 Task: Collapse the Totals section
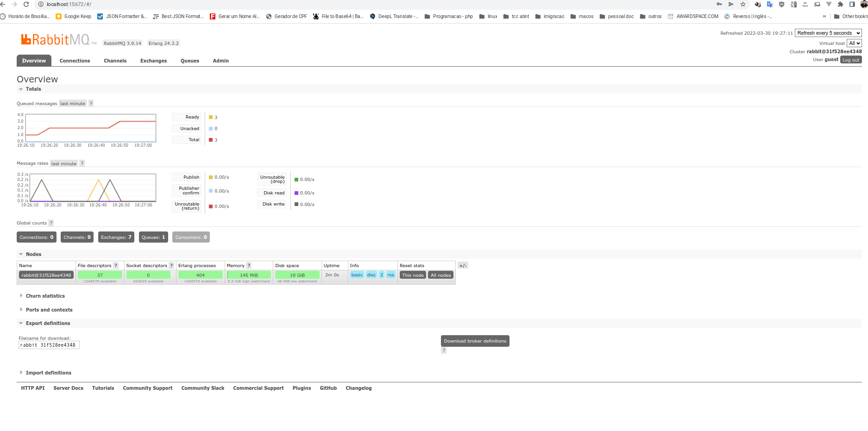[x=30, y=89]
